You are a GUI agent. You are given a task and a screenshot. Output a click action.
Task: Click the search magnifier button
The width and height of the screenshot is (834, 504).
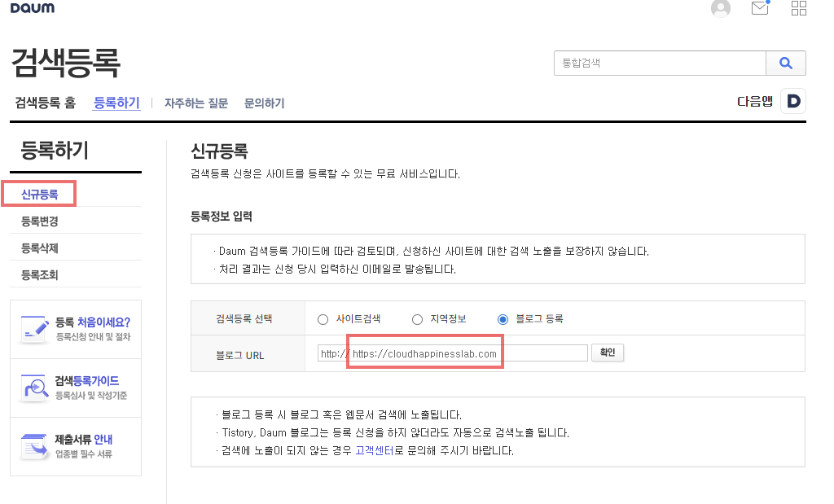tap(786, 63)
